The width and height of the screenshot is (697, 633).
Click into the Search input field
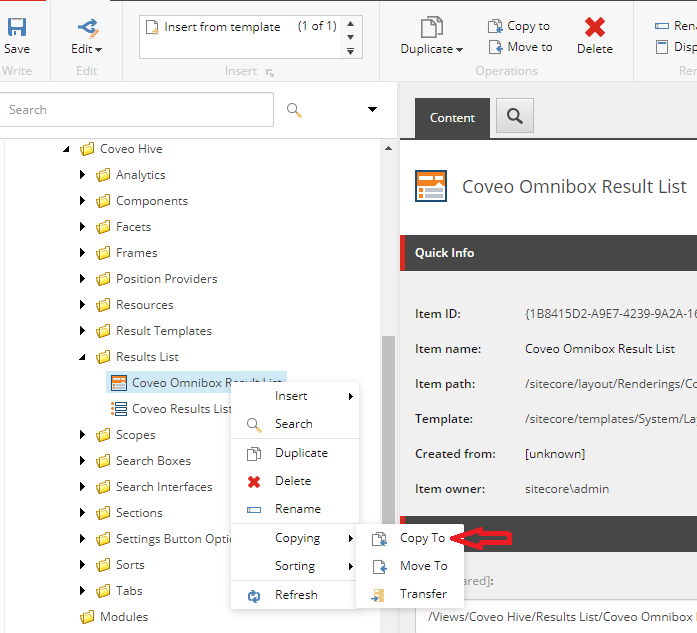pos(135,110)
